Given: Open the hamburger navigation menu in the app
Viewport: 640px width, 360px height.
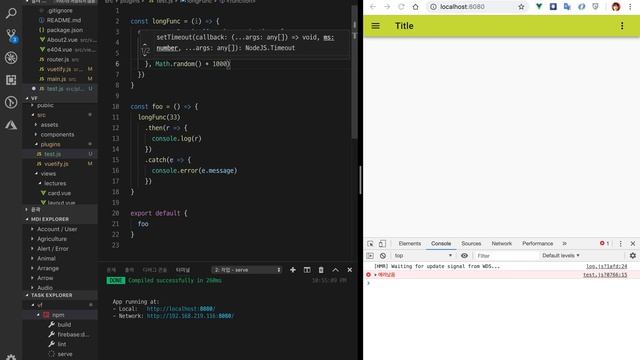Looking at the screenshot, I should point(376,26).
